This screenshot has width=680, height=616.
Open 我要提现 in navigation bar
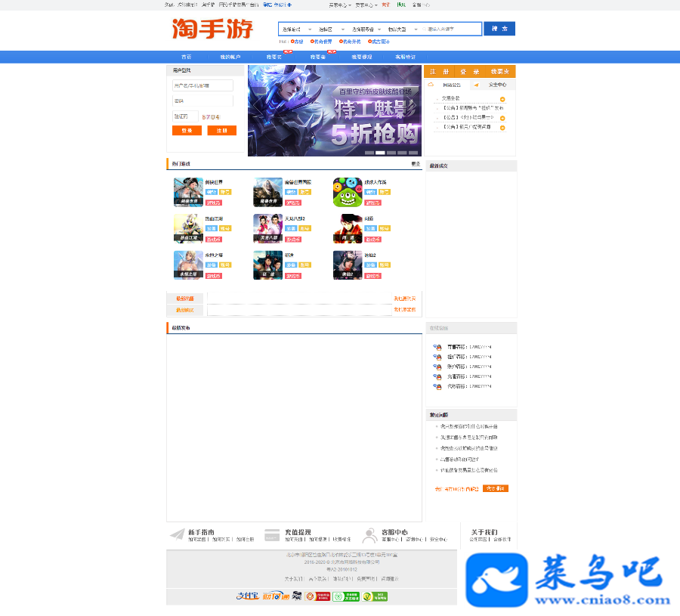point(362,57)
